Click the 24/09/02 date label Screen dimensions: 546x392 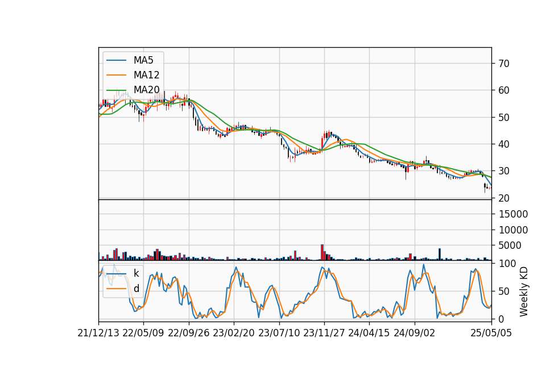pyautogui.click(x=415, y=333)
